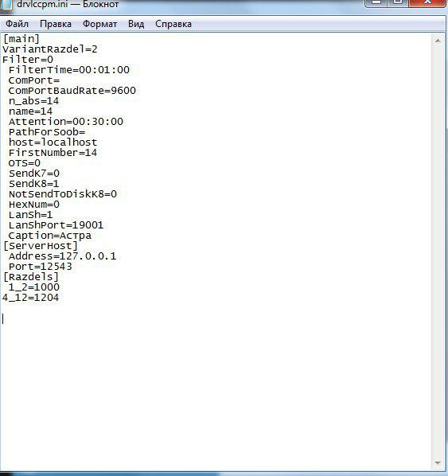Viewport: 448px width, 476px height.
Task: Place cursor after Caption=Астра
Action: point(92,236)
